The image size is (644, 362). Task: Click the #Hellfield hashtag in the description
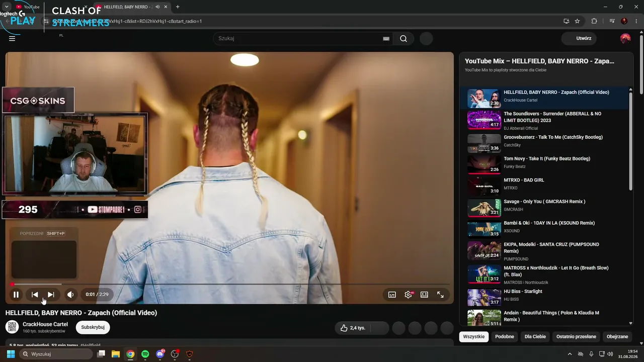tap(91, 345)
